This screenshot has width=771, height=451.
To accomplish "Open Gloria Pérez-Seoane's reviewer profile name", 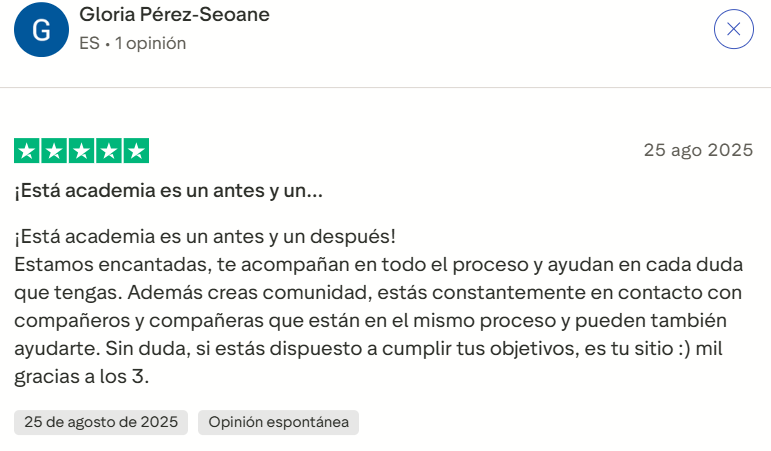I will tap(174, 15).
